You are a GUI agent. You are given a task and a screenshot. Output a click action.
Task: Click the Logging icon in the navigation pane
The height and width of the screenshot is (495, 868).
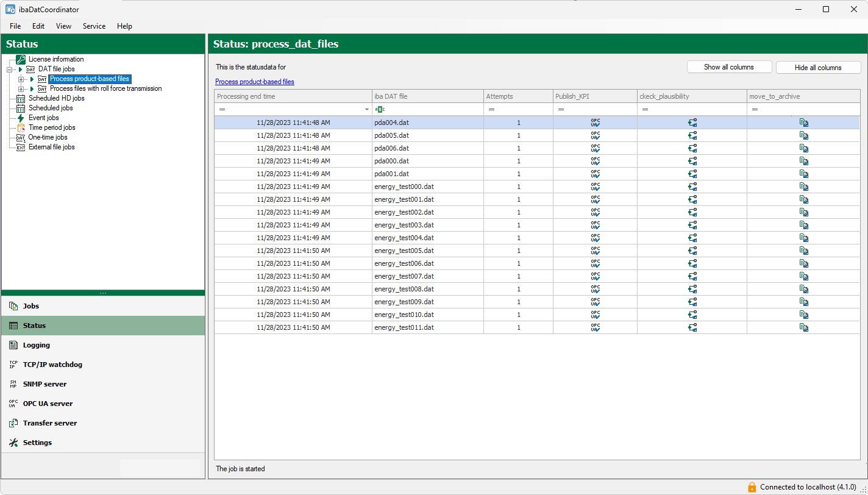(x=13, y=345)
